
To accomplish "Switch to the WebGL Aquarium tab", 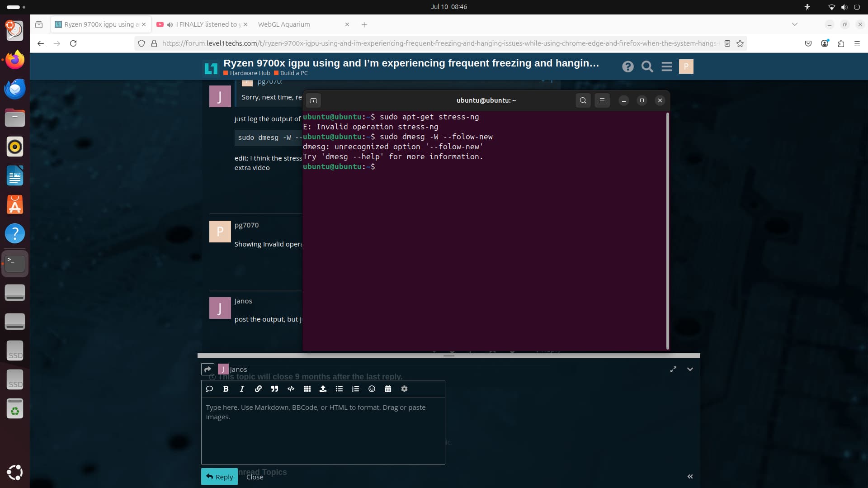I will (x=284, y=24).
